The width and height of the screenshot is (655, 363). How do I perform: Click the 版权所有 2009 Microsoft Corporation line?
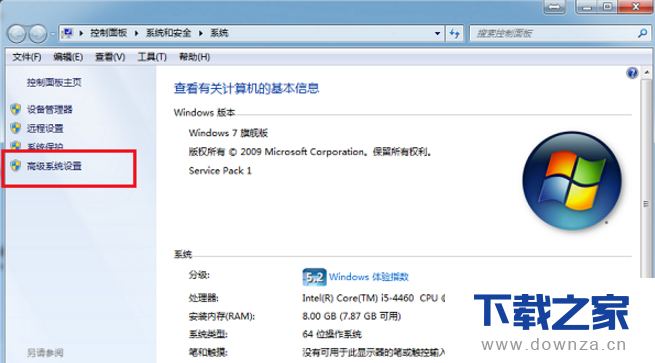(x=310, y=152)
